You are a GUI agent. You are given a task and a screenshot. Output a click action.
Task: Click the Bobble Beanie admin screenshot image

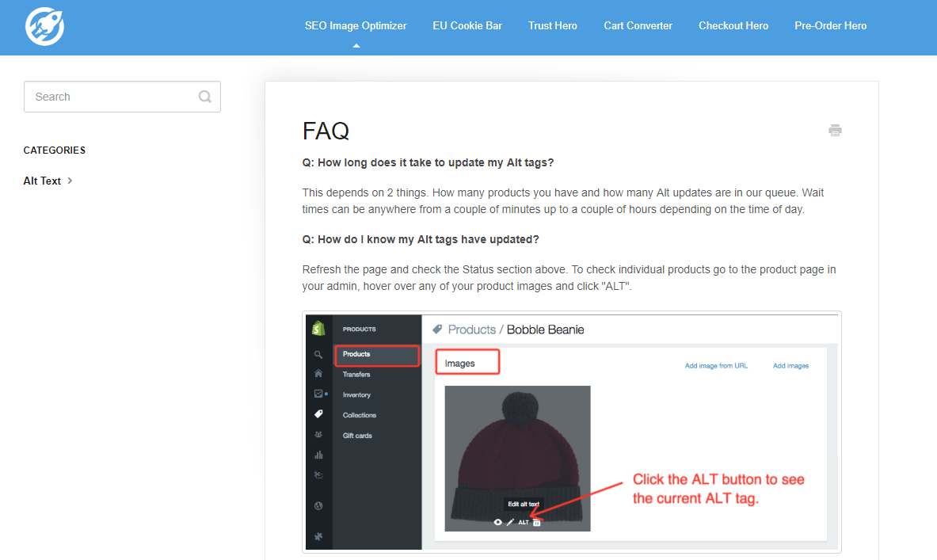coord(572,432)
